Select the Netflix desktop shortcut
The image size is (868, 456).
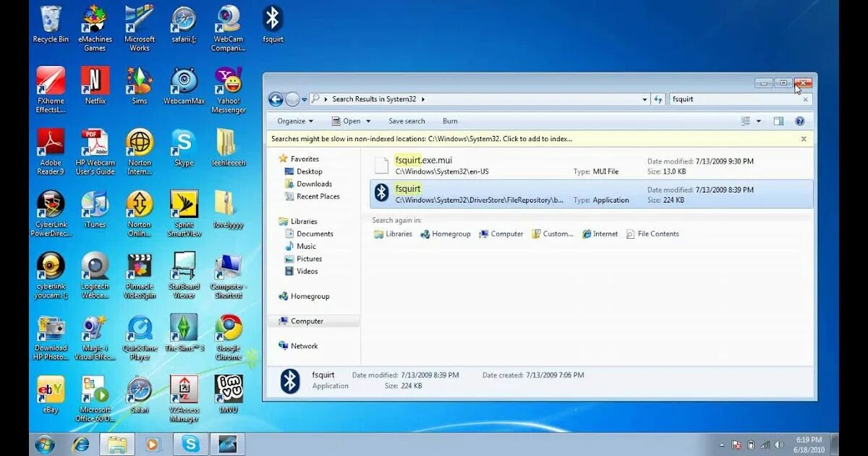[x=95, y=86]
